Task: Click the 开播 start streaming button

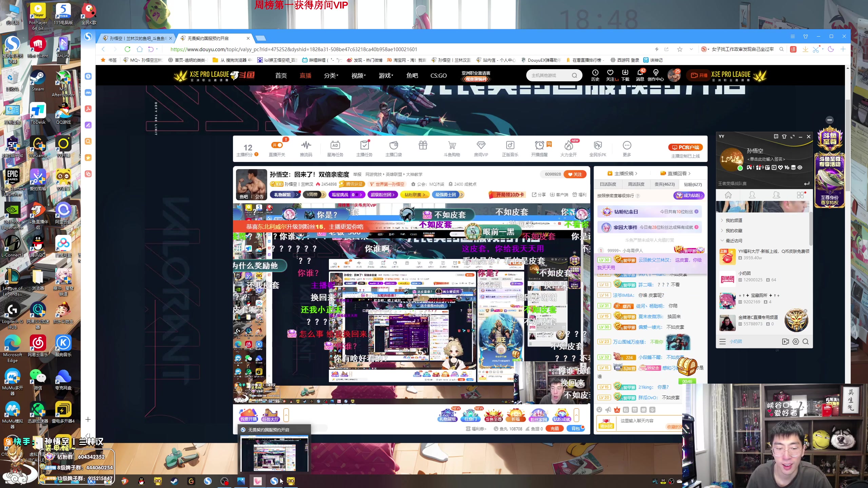Action: tap(699, 75)
